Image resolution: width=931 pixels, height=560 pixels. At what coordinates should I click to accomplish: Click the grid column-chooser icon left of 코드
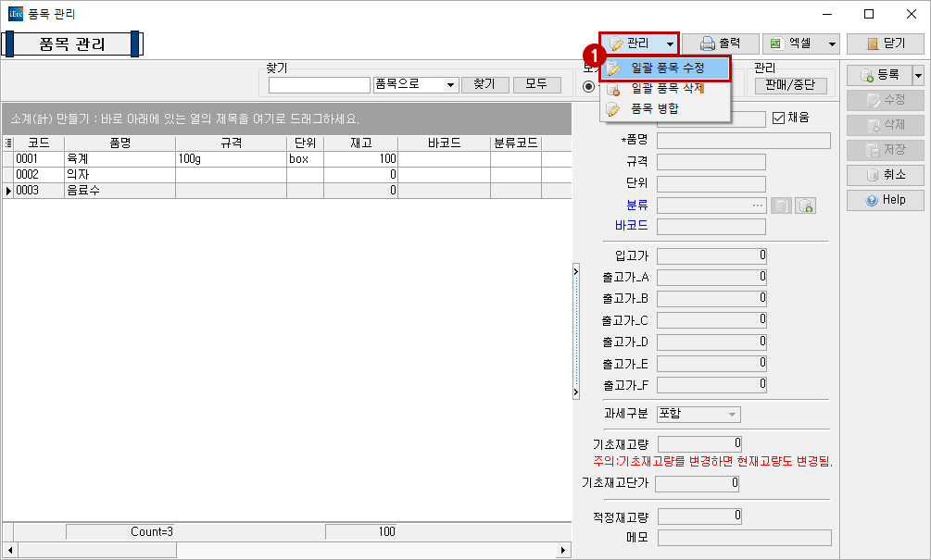coord(8,143)
